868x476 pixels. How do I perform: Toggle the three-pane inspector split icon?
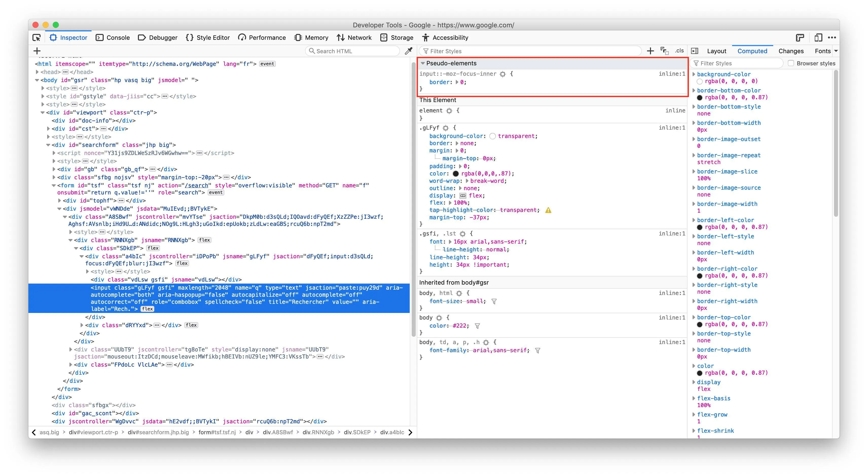(x=694, y=51)
